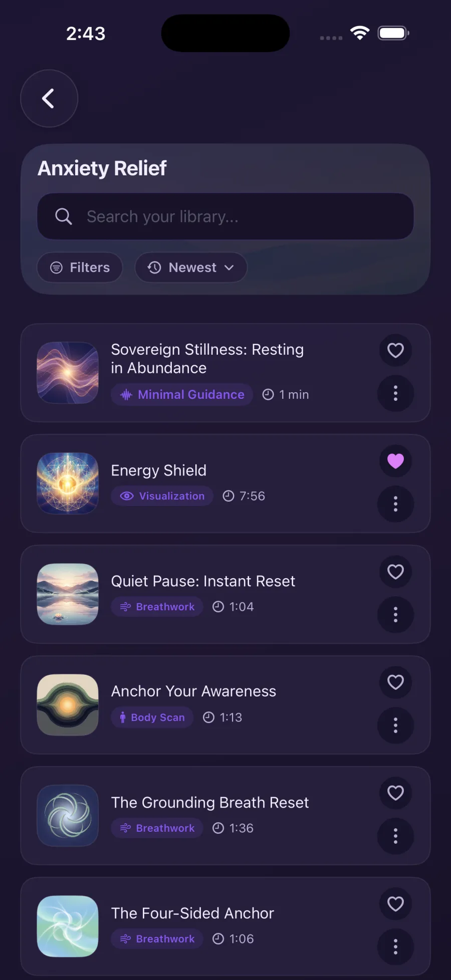Expand the Newest sort dropdown
The image size is (451, 980).
click(191, 268)
